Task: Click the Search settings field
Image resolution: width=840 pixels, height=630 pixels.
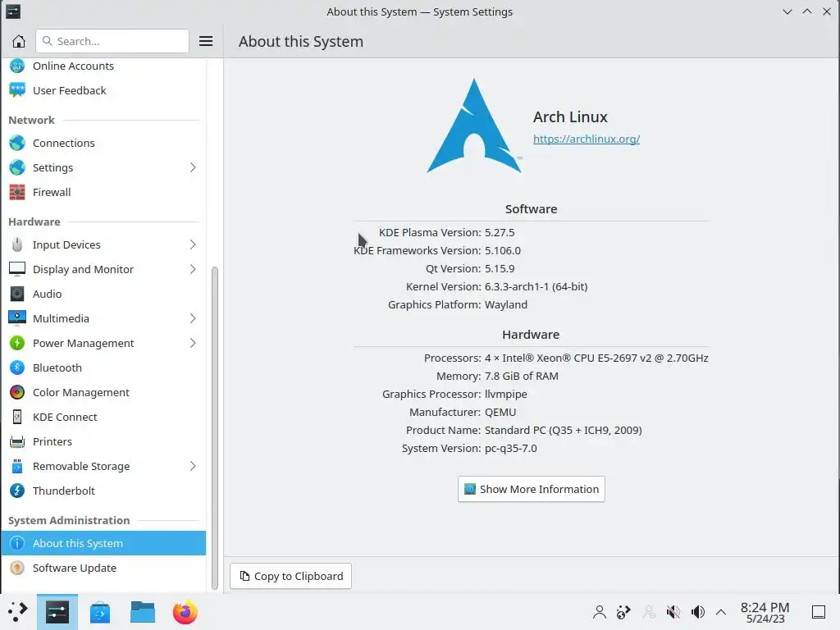Action: (x=112, y=41)
